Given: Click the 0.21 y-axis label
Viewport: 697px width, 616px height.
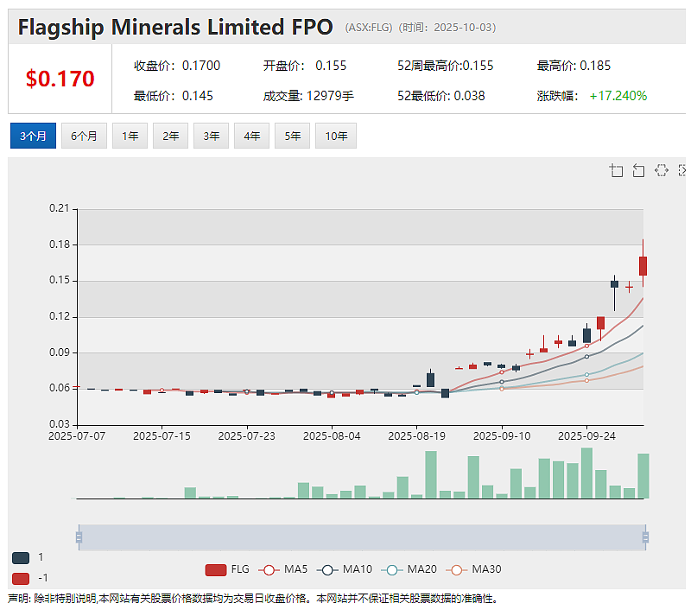Looking at the screenshot, I should (59, 208).
